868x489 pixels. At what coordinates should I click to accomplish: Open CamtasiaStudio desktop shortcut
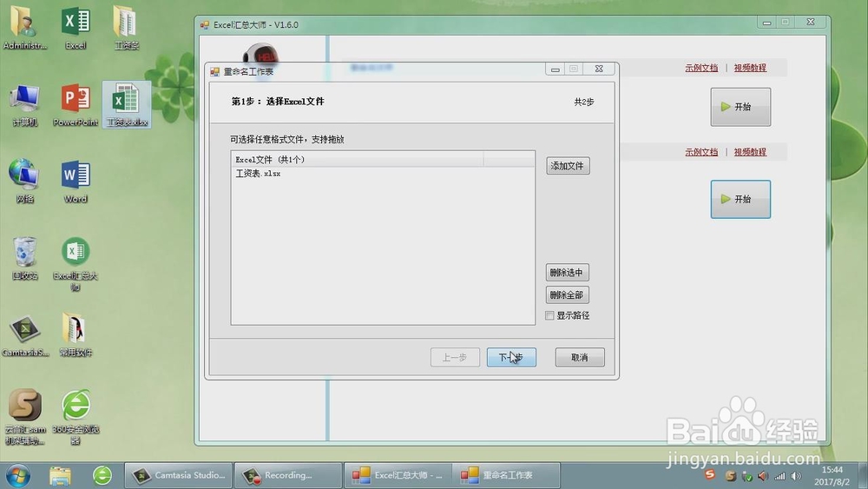[24, 335]
